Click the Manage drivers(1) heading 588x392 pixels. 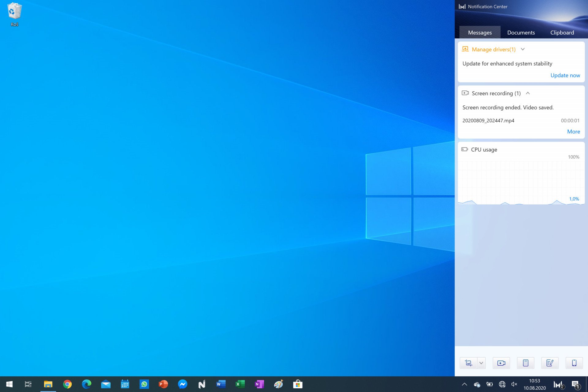494,49
